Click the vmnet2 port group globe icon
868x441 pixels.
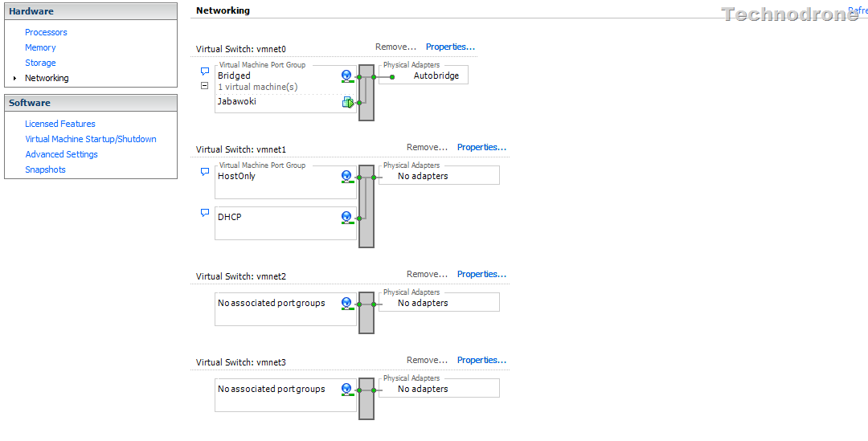347,304
